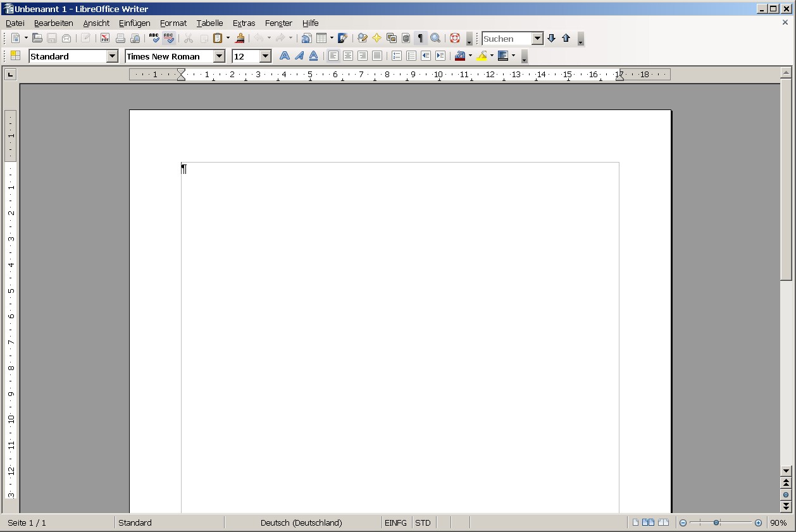This screenshot has width=796, height=532.
Task: Open the font color dropdown arrow
Action: coord(469,56)
